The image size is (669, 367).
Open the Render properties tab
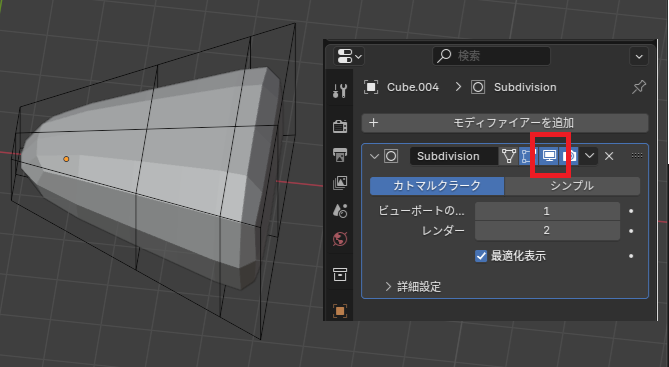click(x=340, y=126)
